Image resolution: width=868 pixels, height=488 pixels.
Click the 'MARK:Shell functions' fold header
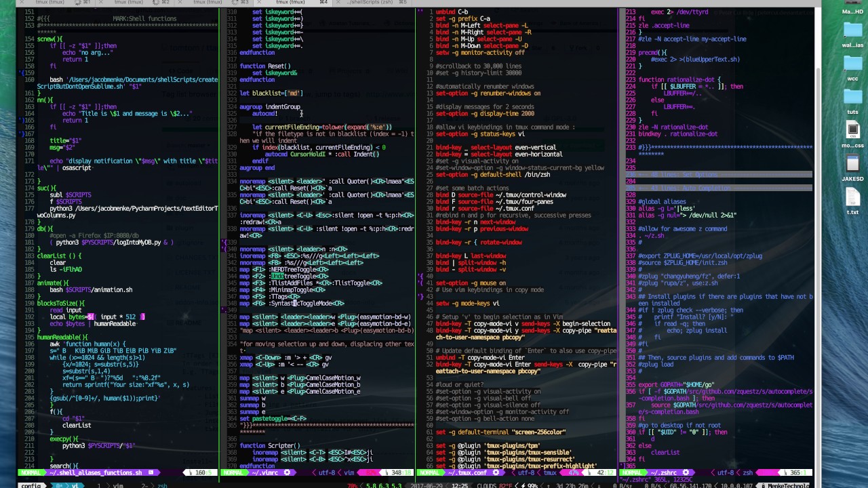(144, 19)
